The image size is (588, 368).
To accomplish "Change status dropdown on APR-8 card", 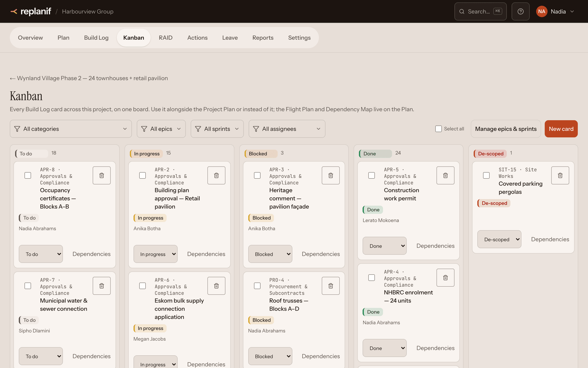I will click(41, 254).
